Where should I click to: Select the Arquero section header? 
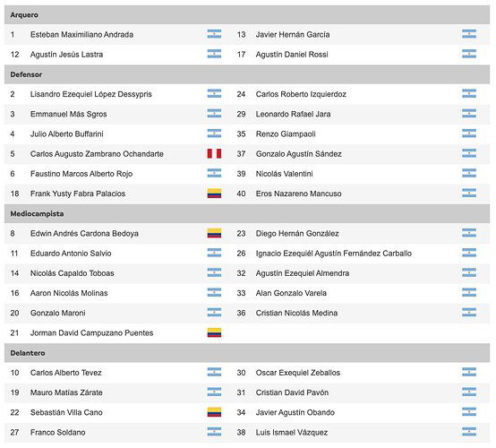click(x=247, y=15)
